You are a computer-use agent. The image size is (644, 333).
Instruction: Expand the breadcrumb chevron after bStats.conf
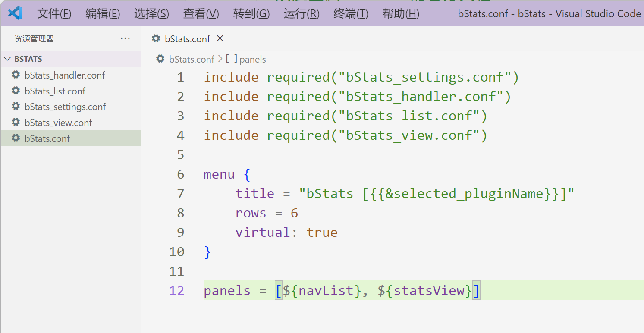(220, 59)
